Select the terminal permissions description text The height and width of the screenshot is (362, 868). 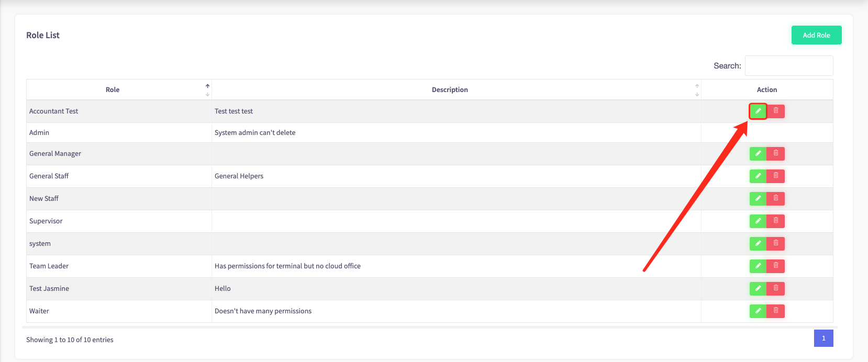[287, 266]
